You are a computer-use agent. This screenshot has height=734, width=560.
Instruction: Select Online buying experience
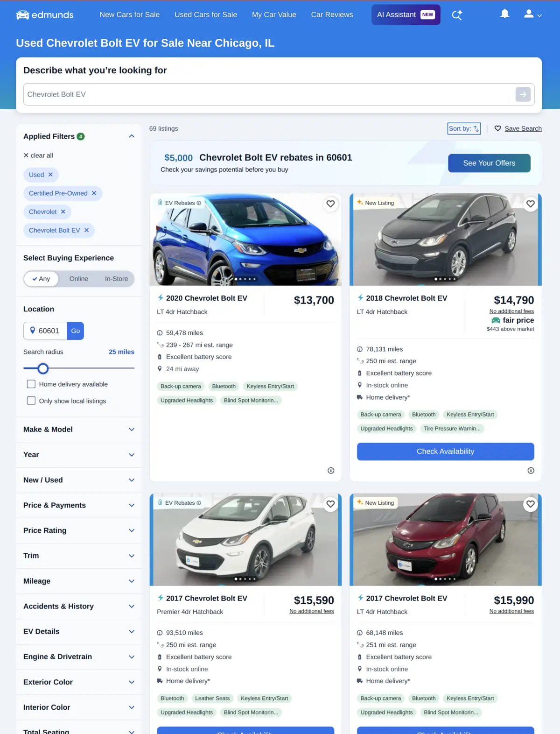pyautogui.click(x=79, y=279)
